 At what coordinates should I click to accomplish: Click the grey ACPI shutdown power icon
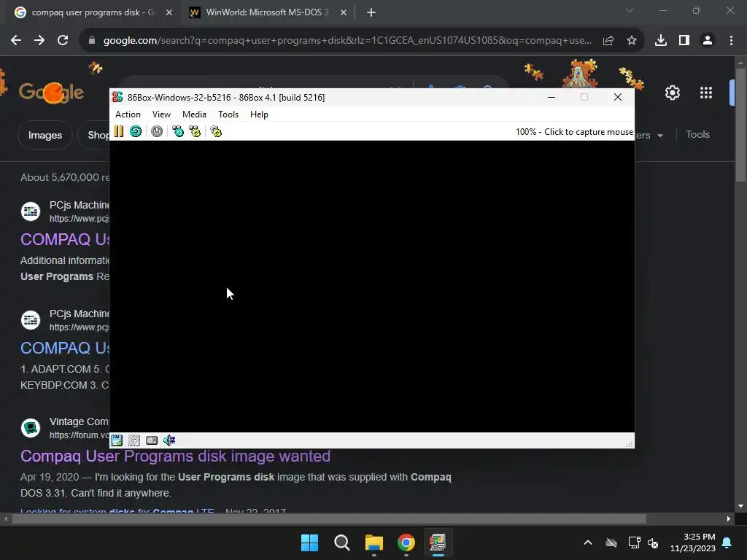[157, 131]
